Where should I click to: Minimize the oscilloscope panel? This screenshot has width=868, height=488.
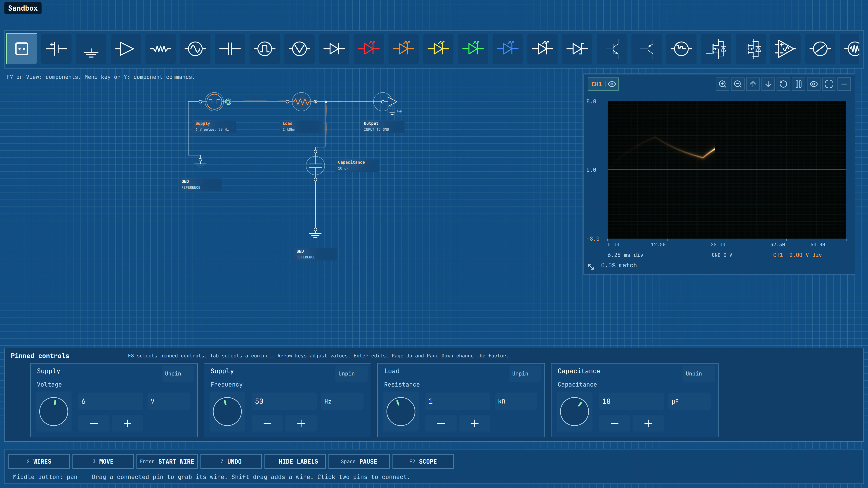(x=844, y=84)
